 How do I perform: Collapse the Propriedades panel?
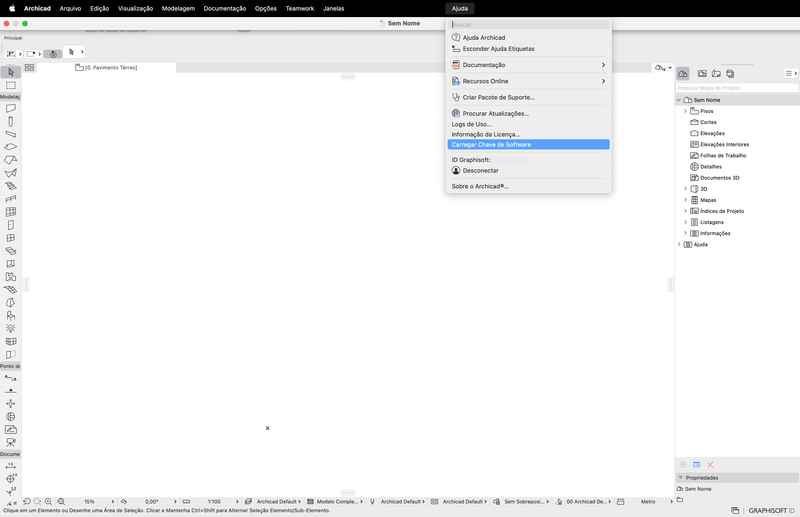(x=681, y=478)
